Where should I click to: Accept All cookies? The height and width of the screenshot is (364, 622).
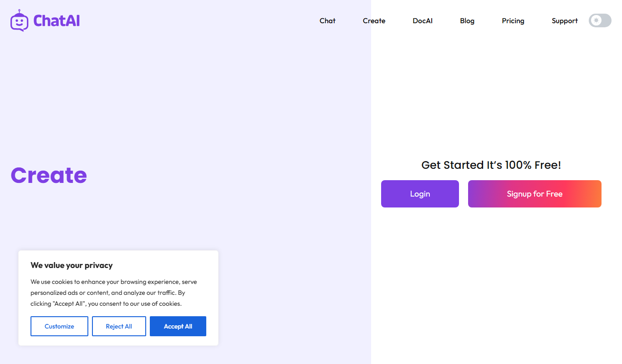178,326
